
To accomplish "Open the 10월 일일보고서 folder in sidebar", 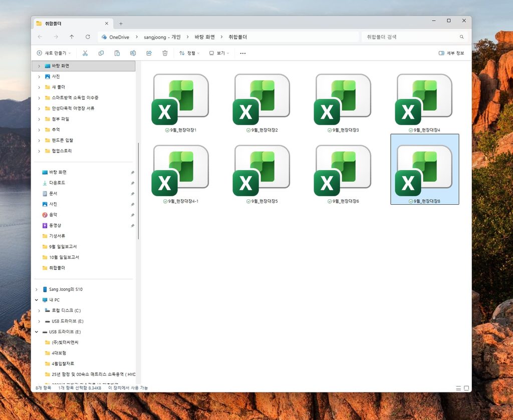I will (x=64, y=257).
